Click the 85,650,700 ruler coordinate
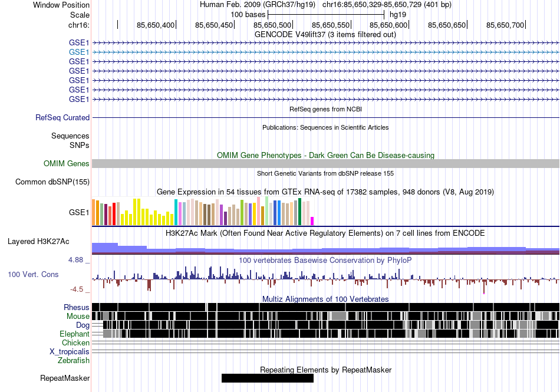560x392 pixels. [x=505, y=25]
